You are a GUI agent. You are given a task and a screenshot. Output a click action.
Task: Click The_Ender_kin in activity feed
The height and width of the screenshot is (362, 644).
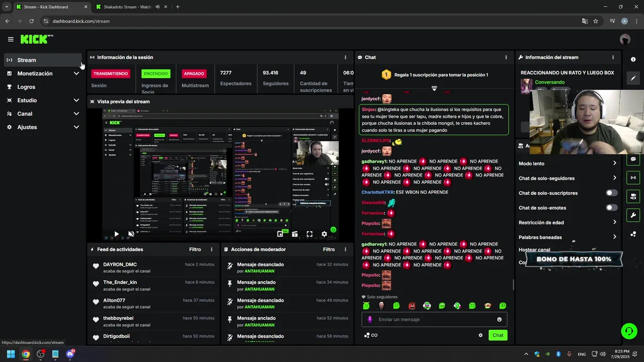coord(120,283)
